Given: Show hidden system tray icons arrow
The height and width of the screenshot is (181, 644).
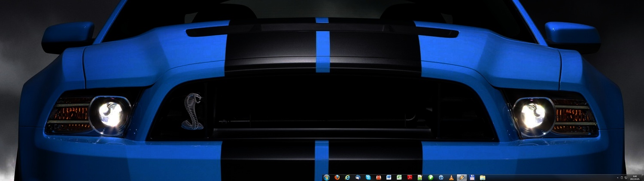Looking at the screenshot, I should click(618, 178).
